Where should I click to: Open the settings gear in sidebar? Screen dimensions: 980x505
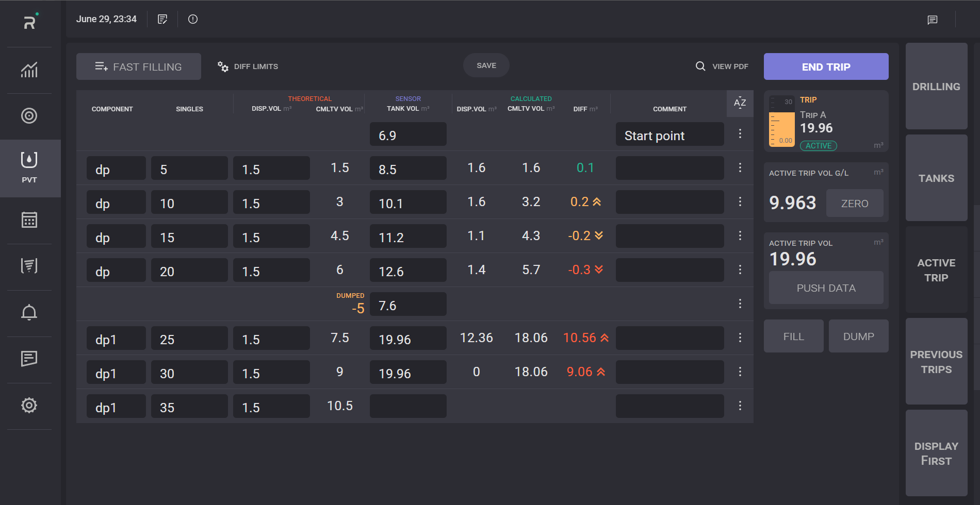coord(29,406)
